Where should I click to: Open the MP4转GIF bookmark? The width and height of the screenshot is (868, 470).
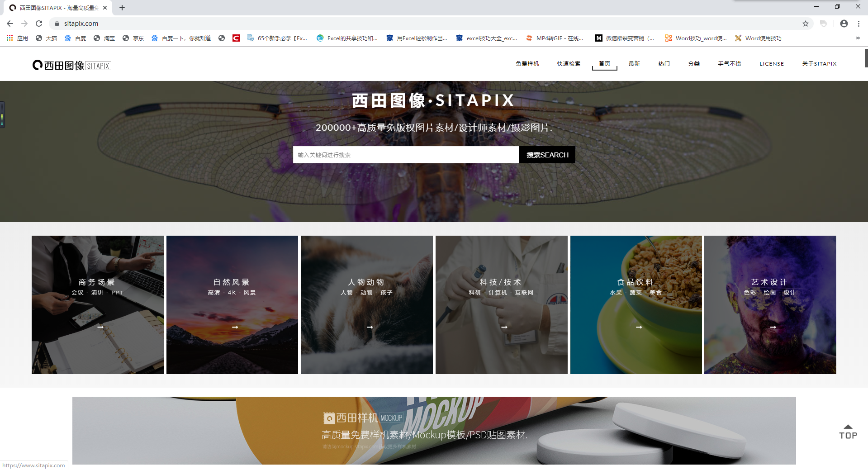[555, 38]
